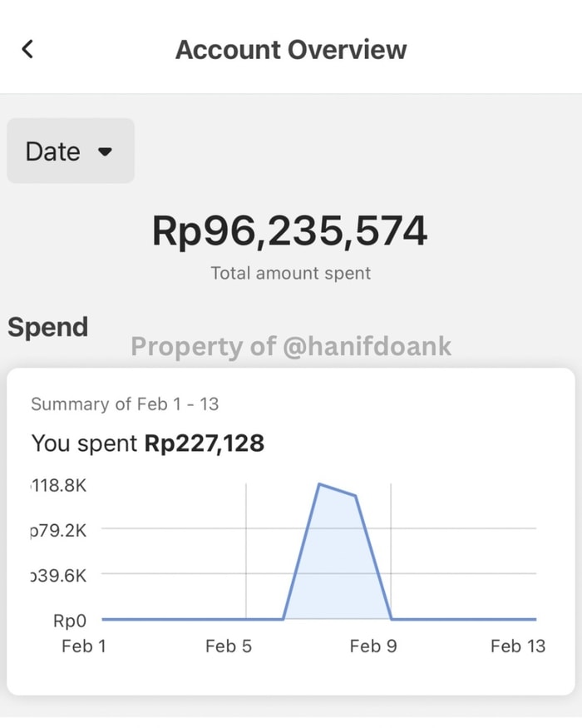Click the Date dropdown caret arrow
The width and height of the screenshot is (582, 728).
tap(105, 152)
